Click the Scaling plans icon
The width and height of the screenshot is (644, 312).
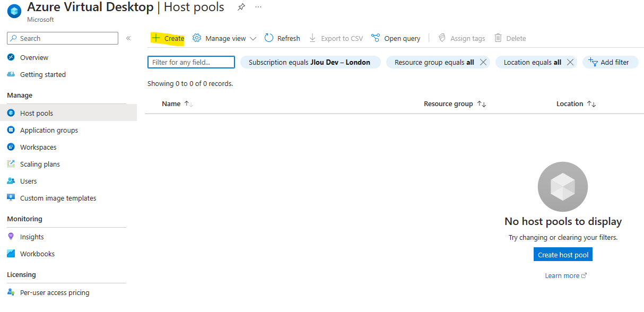point(11,164)
